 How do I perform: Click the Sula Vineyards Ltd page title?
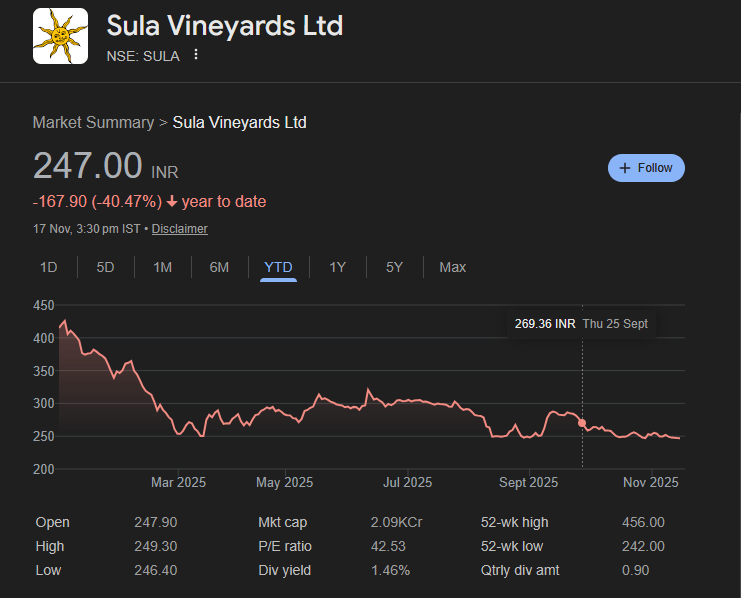coord(224,25)
